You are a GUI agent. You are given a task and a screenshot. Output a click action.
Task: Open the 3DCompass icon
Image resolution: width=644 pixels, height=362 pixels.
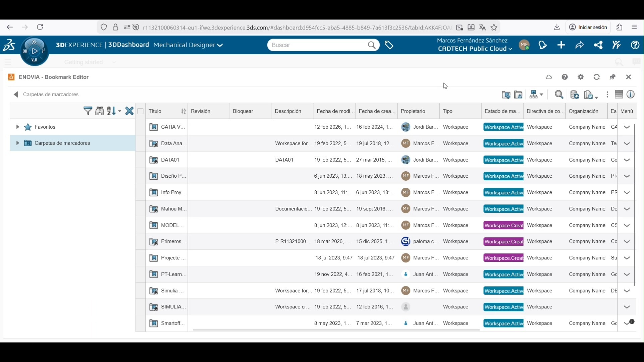pyautogui.click(x=34, y=51)
